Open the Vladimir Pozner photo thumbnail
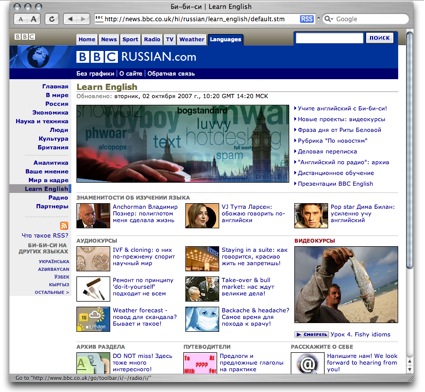Viewport: 425px width, 392px height. [93, 216]
